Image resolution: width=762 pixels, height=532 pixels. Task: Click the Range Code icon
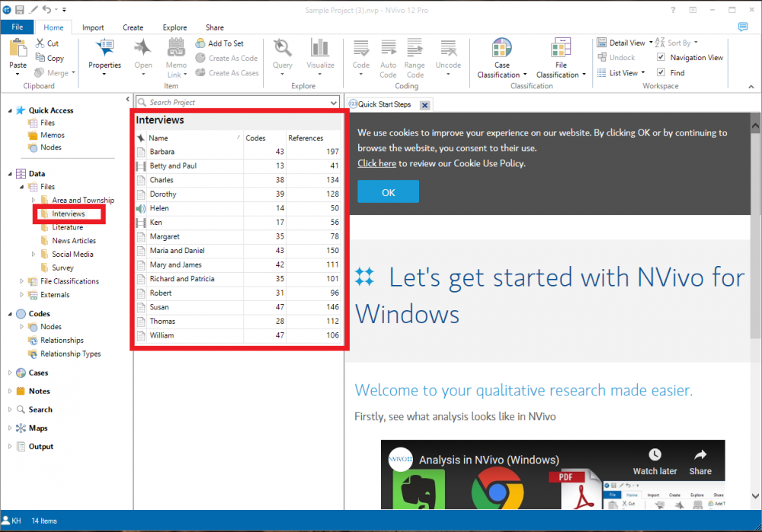415,48
